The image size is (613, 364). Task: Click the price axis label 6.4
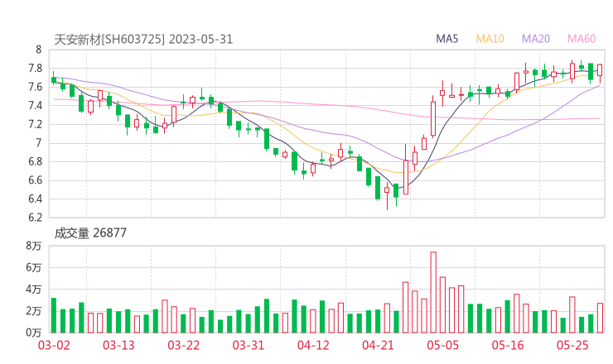(35, 199)
